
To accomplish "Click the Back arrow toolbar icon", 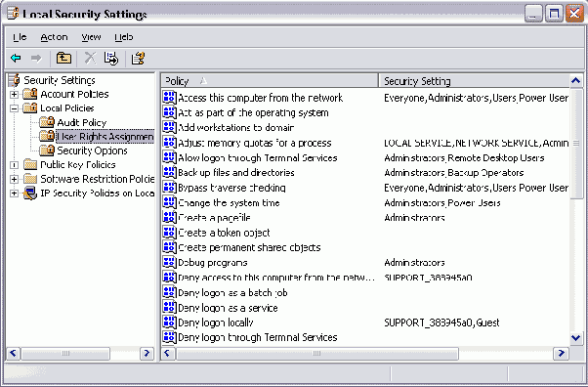I will pyautogui.click(x=16, y=59).
